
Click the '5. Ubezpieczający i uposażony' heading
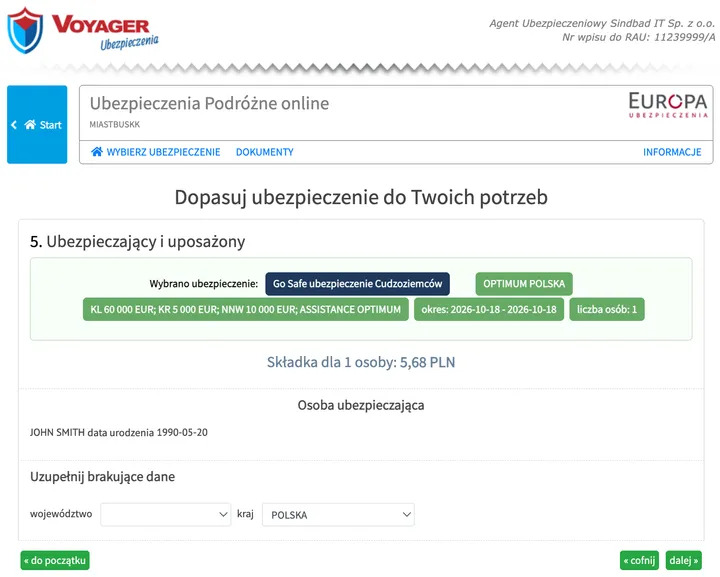pyautogui.click(x=137, y=241)
